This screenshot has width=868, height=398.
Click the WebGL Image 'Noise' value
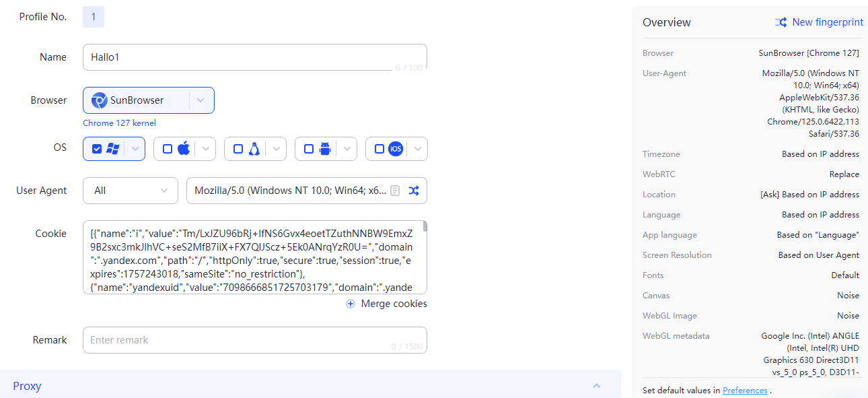point(848,316)
